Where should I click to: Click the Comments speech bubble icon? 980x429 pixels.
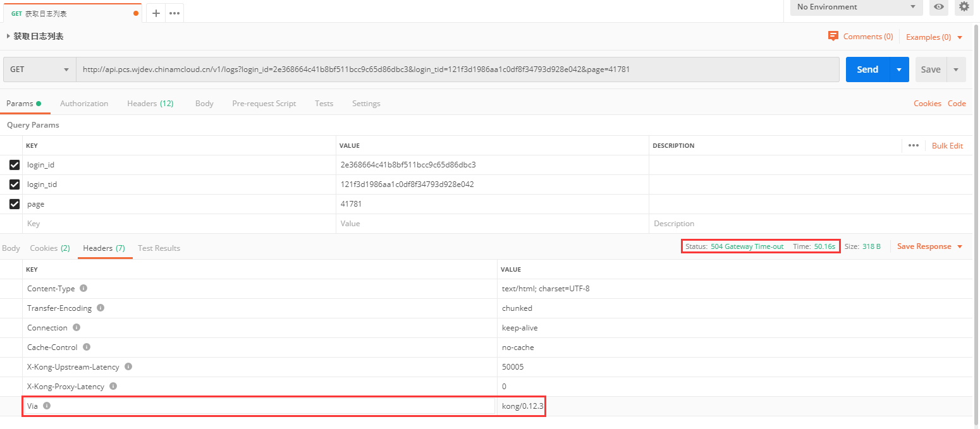833,37
